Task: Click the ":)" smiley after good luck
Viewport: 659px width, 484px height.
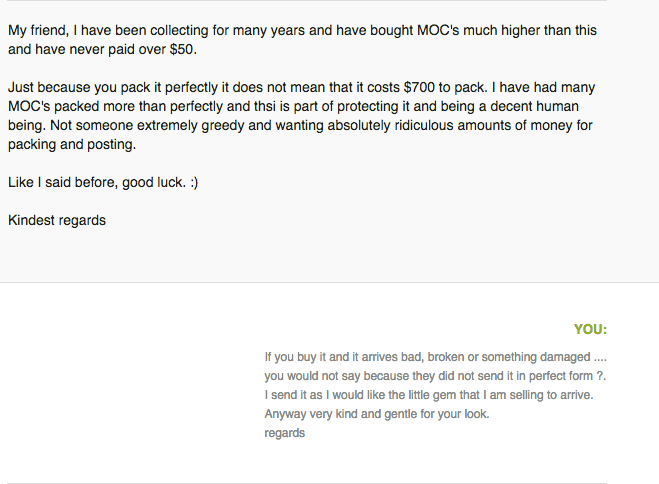Action: click(194, 182)
